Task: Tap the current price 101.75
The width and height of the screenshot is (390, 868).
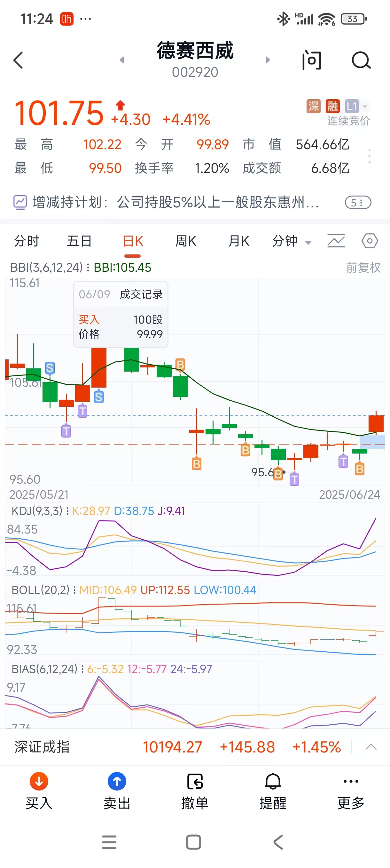Action: [59, 113]
